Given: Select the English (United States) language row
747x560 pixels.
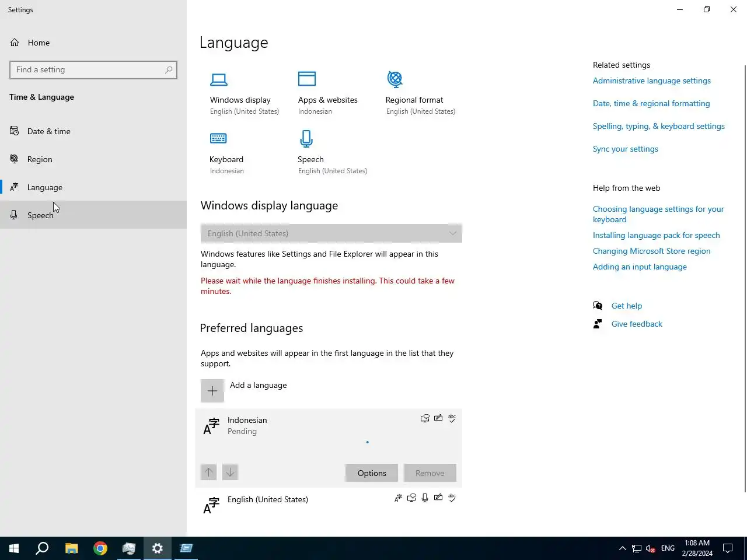Looking at the screenshot, I should coord(329,505).
